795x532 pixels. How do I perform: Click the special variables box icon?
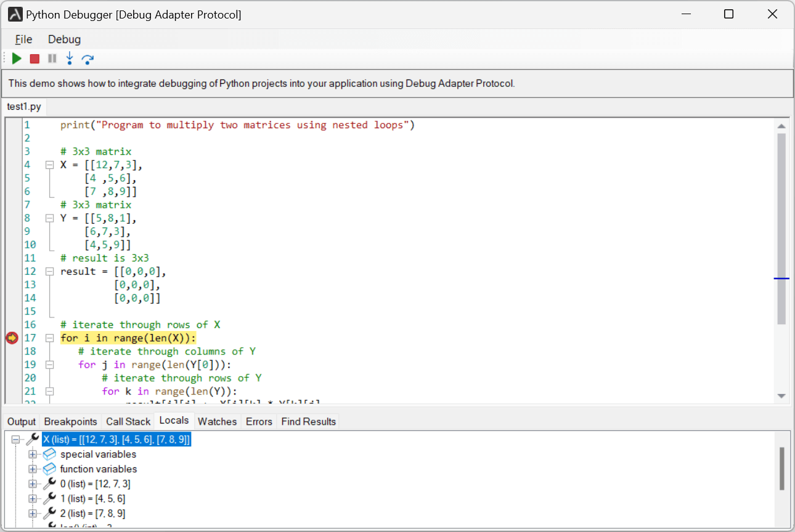[x=49, y=454]
